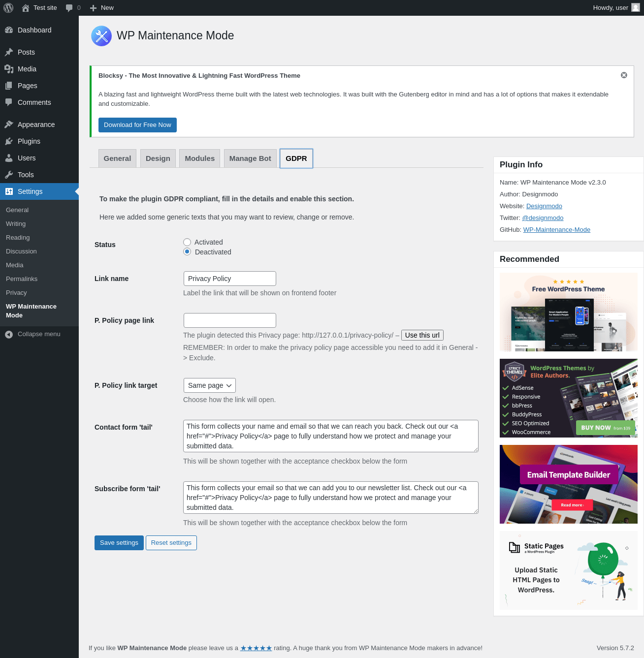Select the GDPR tab

pos(296,158)
